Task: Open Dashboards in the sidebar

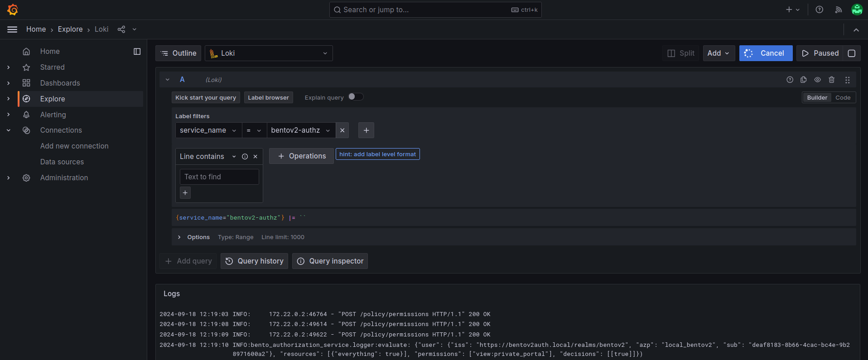Action: click(x=60, y=83)
